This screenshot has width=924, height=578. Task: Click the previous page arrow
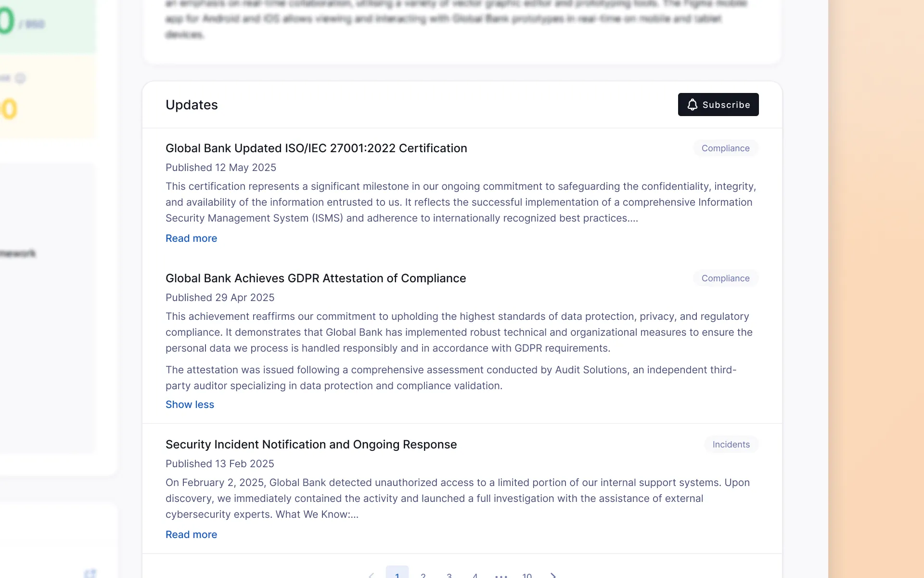[x=371, y=575]
